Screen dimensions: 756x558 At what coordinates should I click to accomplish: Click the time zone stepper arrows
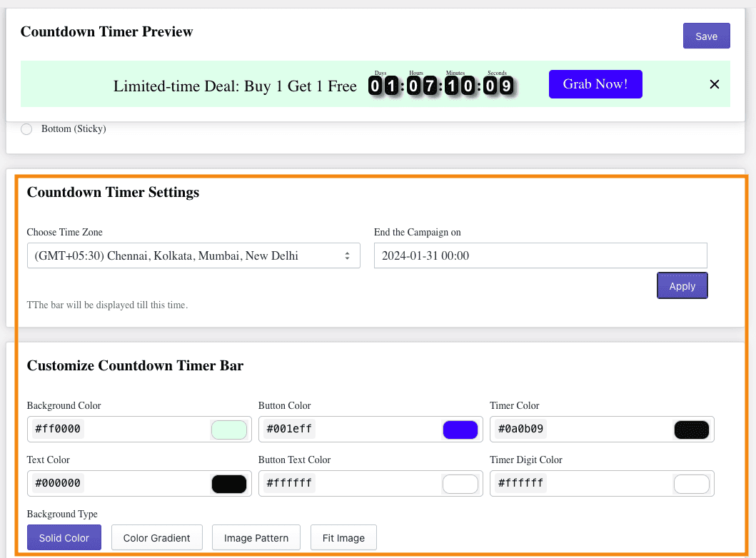[348, 255]
